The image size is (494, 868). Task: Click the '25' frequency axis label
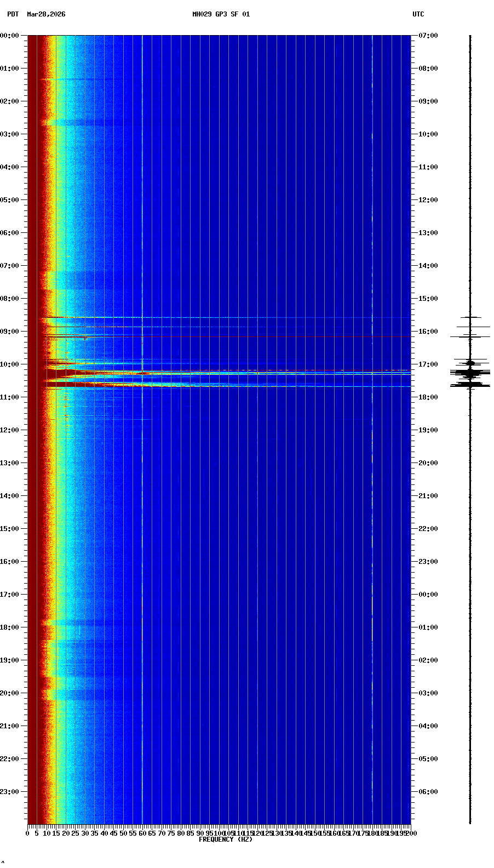[x=76, y=833]
